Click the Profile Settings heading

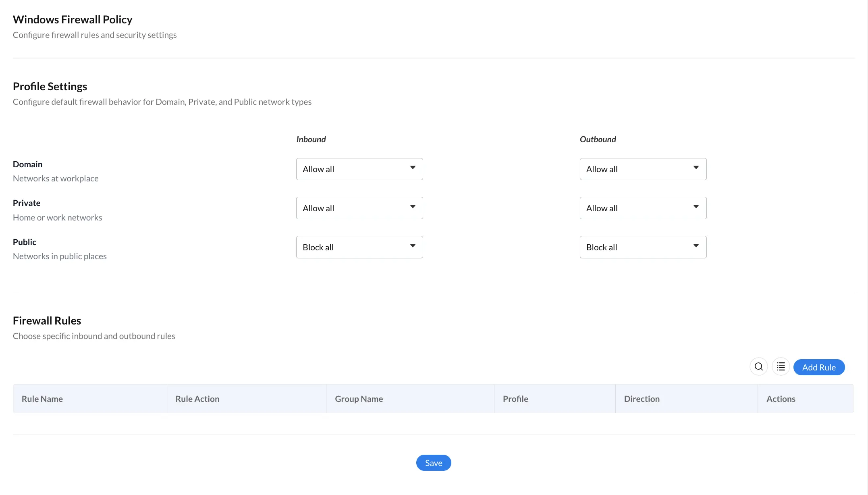pyautogui.click(x=50, y=86)
